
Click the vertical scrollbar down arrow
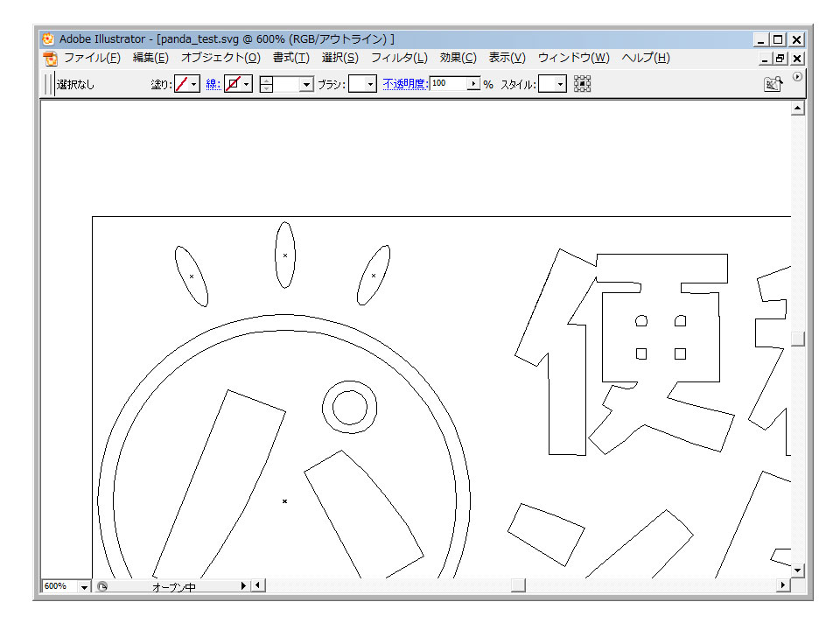pyautogui.click(x=798, y=570)
